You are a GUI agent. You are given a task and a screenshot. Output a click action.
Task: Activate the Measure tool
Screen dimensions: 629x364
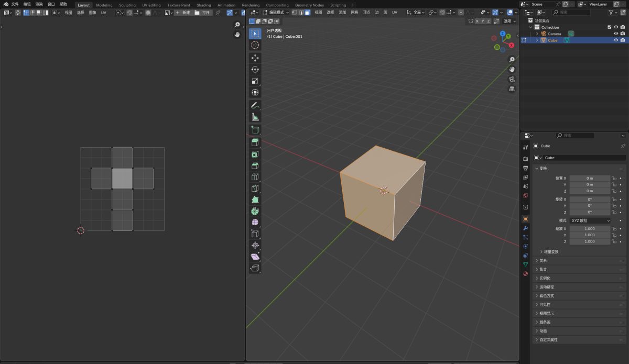click(255, 117)
